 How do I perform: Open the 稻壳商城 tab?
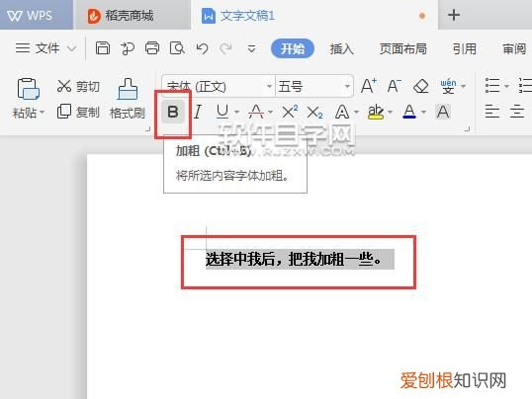(132, 16)
